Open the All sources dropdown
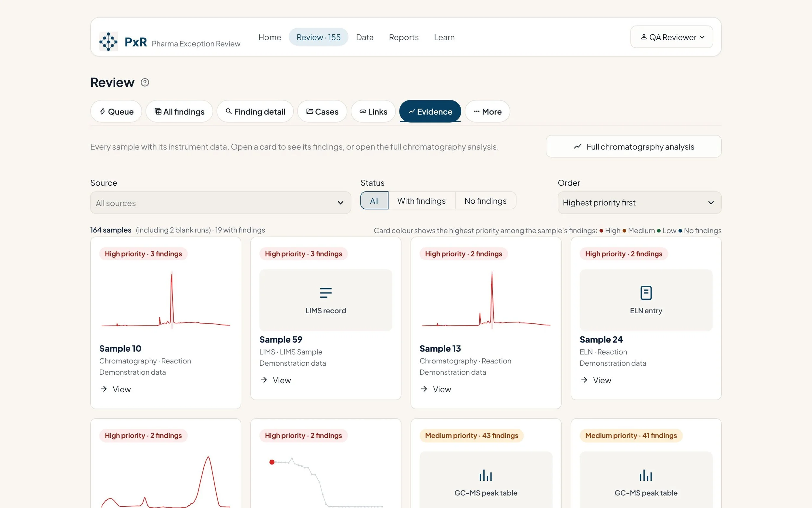The height and width of the screenshot is (508, 812). point(221,202)
